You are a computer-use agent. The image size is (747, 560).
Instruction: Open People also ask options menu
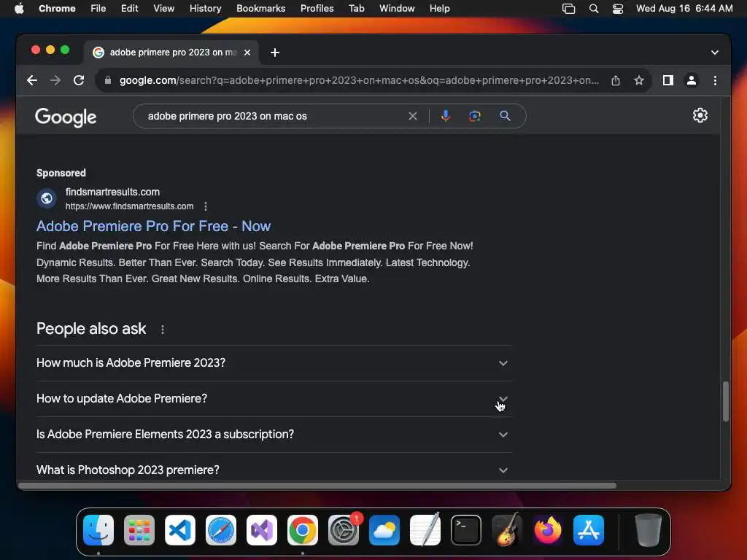pyautogui.click(x=163, y=330)
